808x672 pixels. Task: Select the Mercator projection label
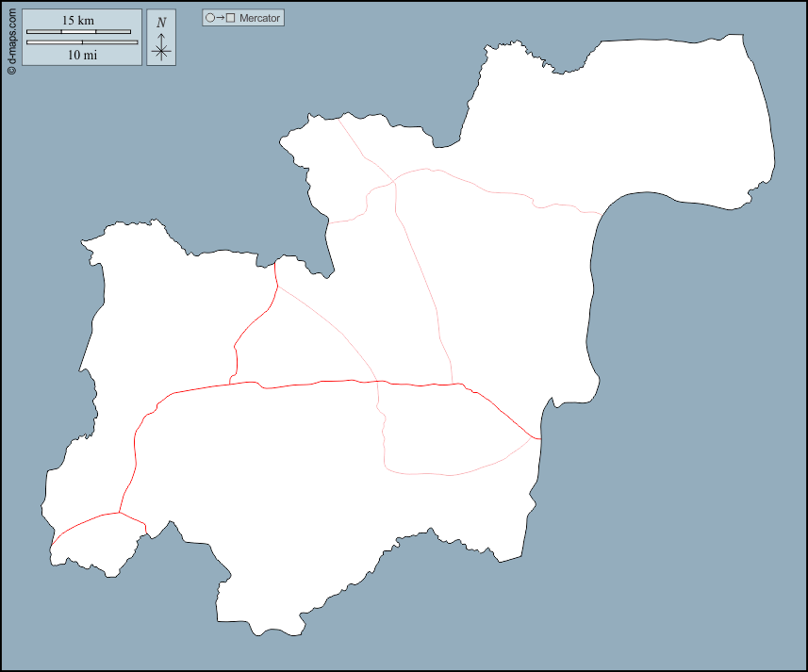(260, 18)
